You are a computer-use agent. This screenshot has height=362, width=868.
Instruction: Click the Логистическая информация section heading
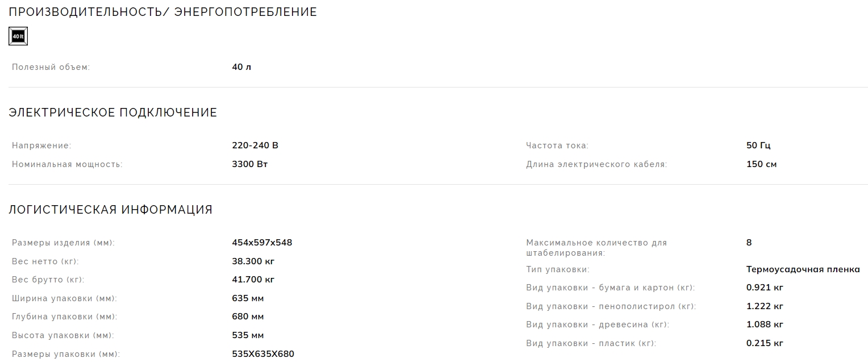[x=110, y=210]
